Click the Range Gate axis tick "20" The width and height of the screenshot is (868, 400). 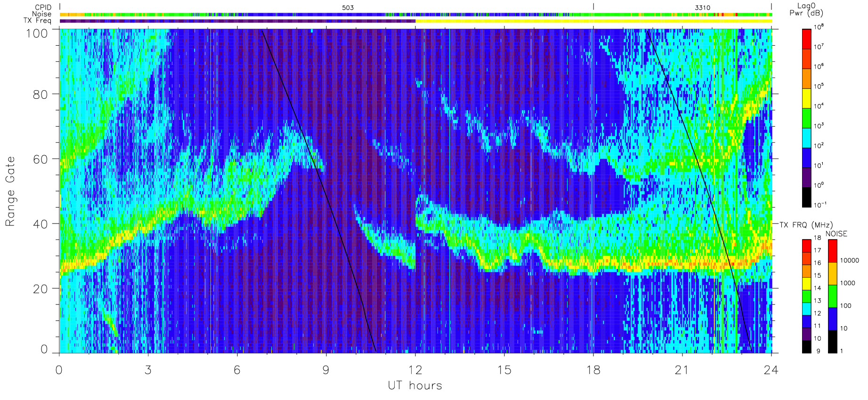pyautogui.click(x=40, y=289)
